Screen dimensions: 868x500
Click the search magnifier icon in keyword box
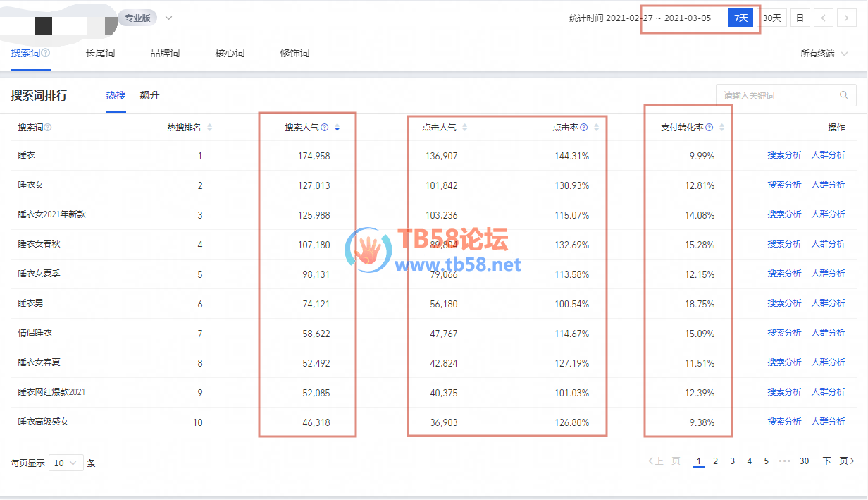coord(843,95)
